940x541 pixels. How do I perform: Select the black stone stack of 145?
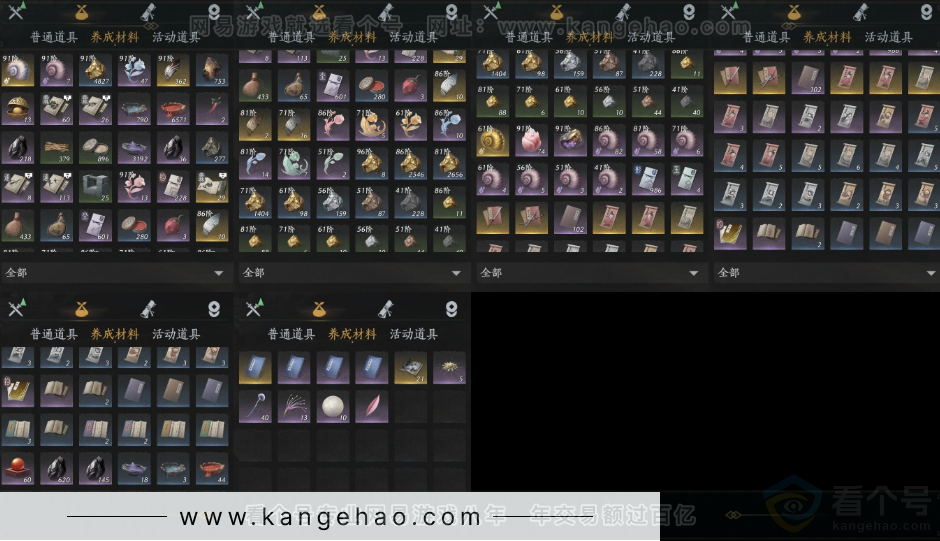95,468
